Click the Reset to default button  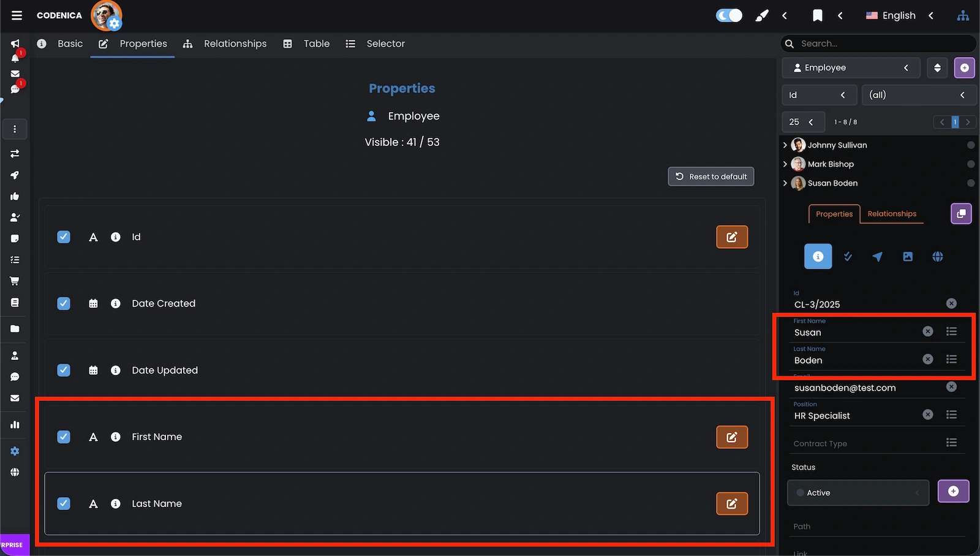(x=710, y=177)
